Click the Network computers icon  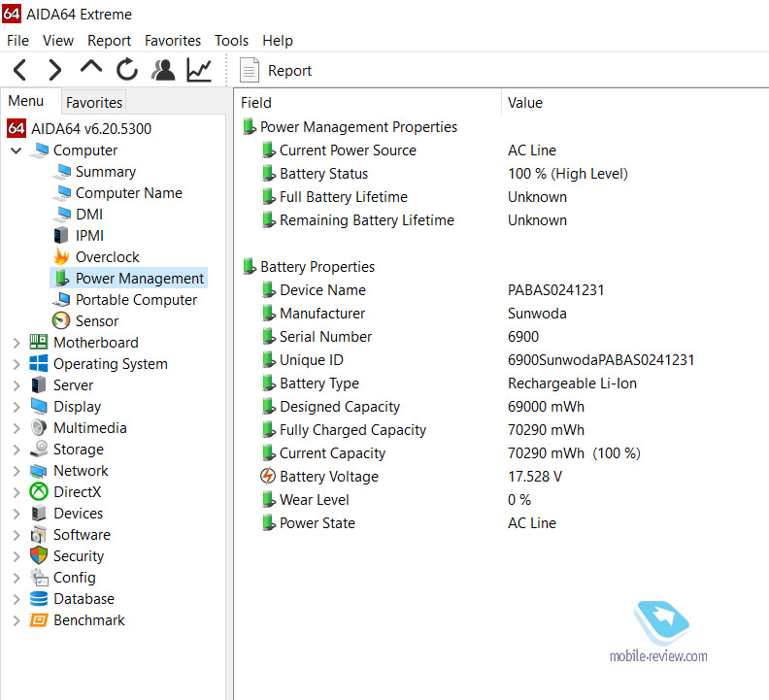(39, 471)
